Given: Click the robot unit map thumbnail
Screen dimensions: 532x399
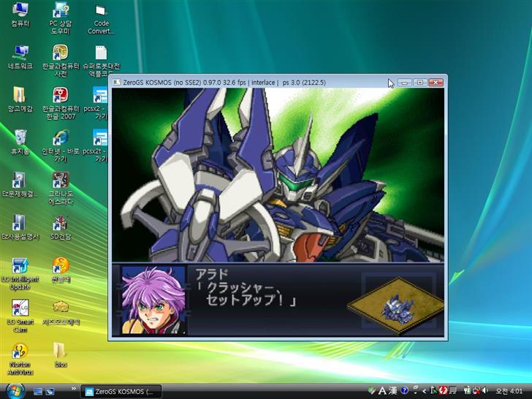Looking at the screenshot, I should pos(395,305).
